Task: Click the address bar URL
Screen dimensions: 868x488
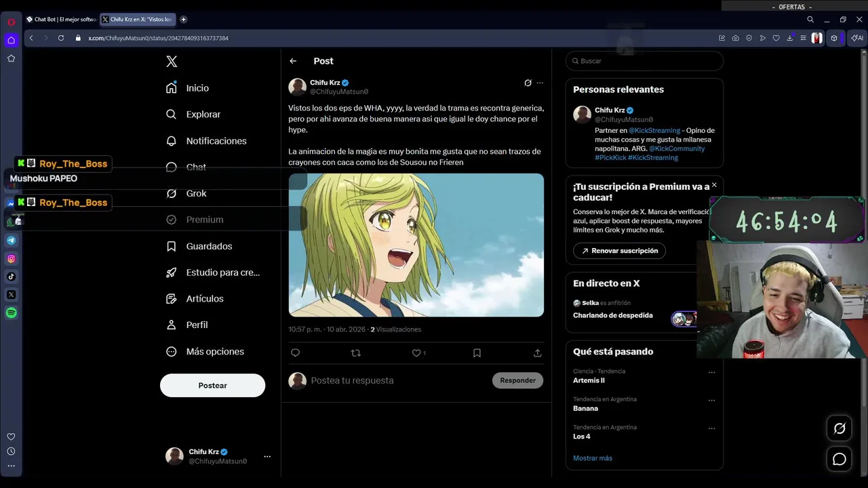Action: [x=158, y=39]
